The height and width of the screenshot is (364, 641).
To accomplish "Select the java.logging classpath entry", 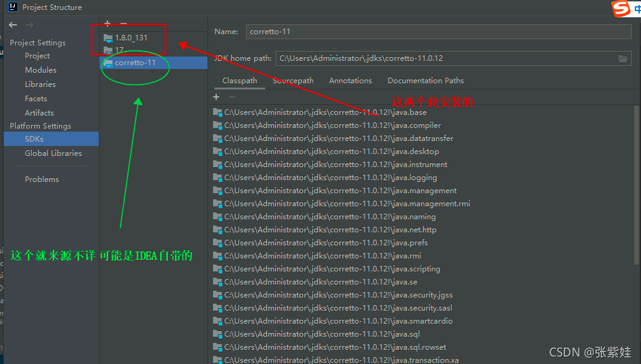I will pyautogui.click(x=325, y=178).
